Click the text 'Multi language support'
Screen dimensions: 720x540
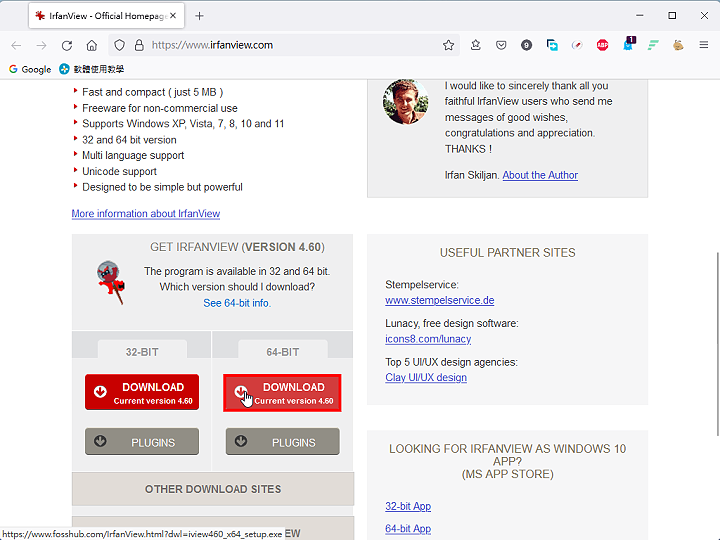pos(133,156)
